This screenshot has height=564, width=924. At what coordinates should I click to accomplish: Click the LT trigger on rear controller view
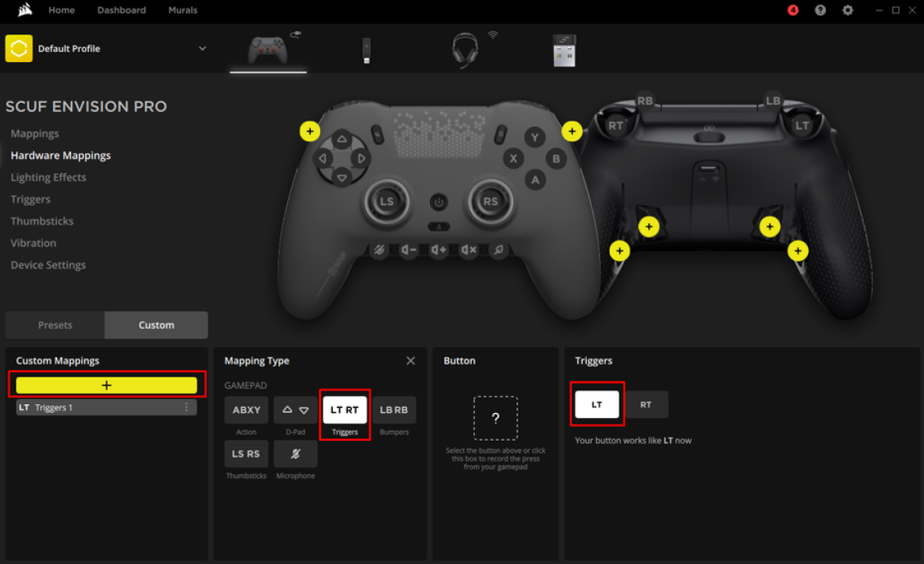point(802,126)
